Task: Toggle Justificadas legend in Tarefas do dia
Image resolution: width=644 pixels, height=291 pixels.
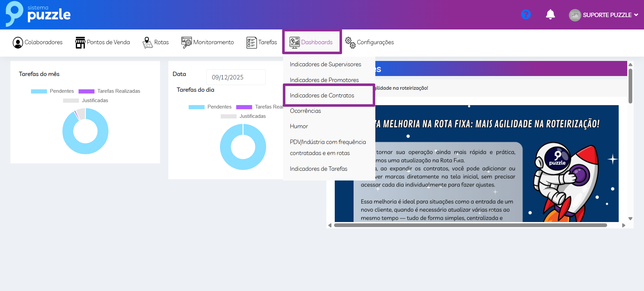Action: coord(243,116)
